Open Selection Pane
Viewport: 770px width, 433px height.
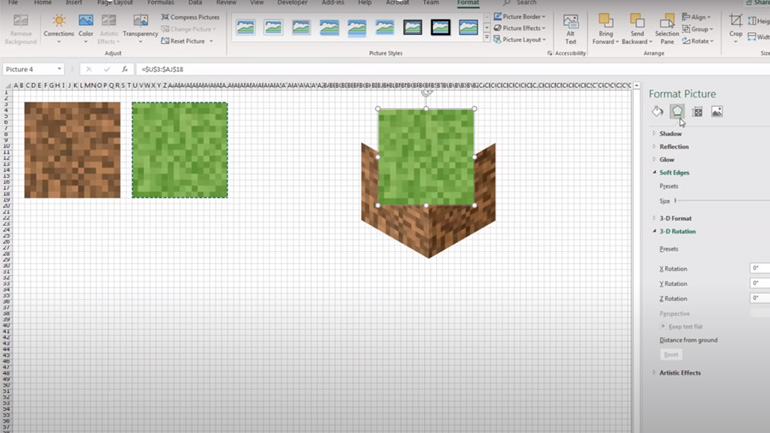coord(667,29)
